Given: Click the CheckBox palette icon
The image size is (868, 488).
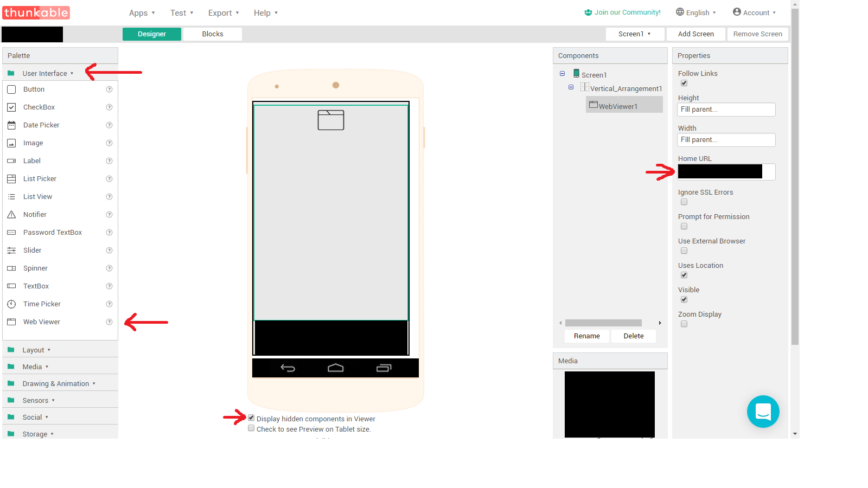Looking at the screenshot, I should (x=11, y=107).
